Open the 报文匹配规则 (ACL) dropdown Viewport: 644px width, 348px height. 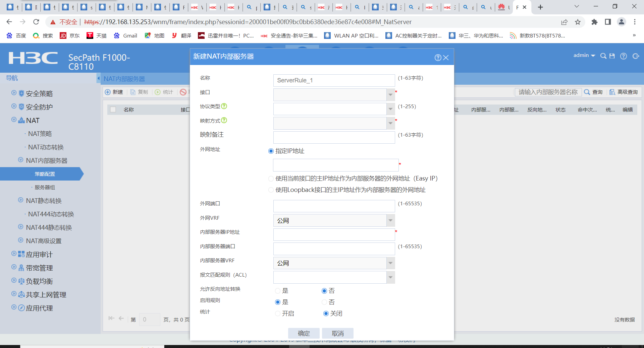390,277
